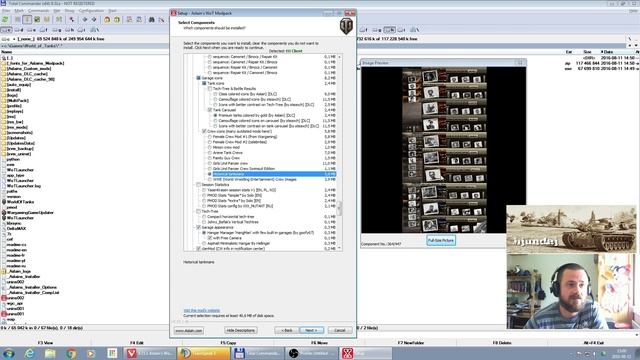
Task: Click the binoculars search icon in Total Commander toolbar
Action: (x=151, y=20)
